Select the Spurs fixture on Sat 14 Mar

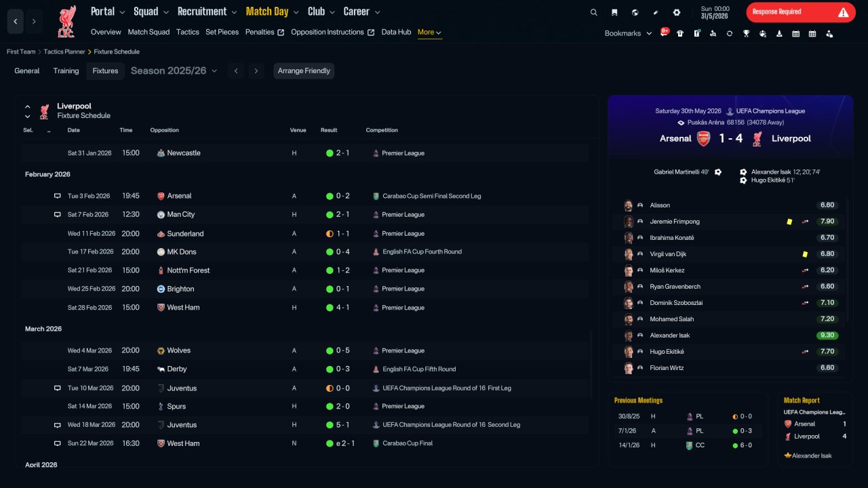pos(305,407)
